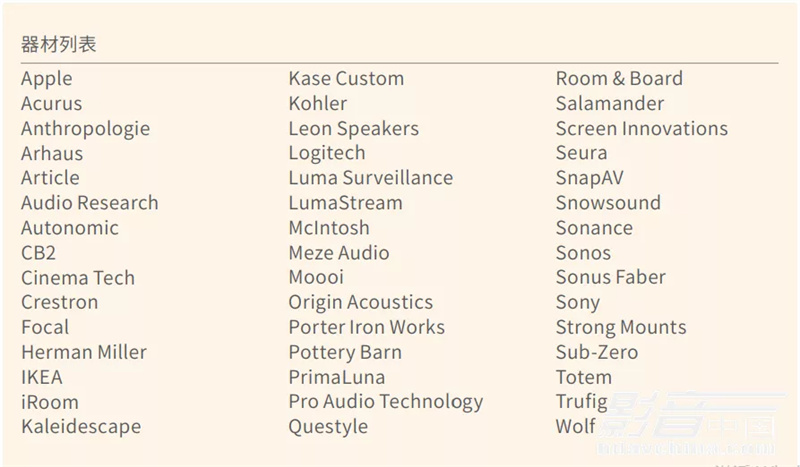Click on Anthropologie in the list
The image size is (800, 467).
pos(86,129)
